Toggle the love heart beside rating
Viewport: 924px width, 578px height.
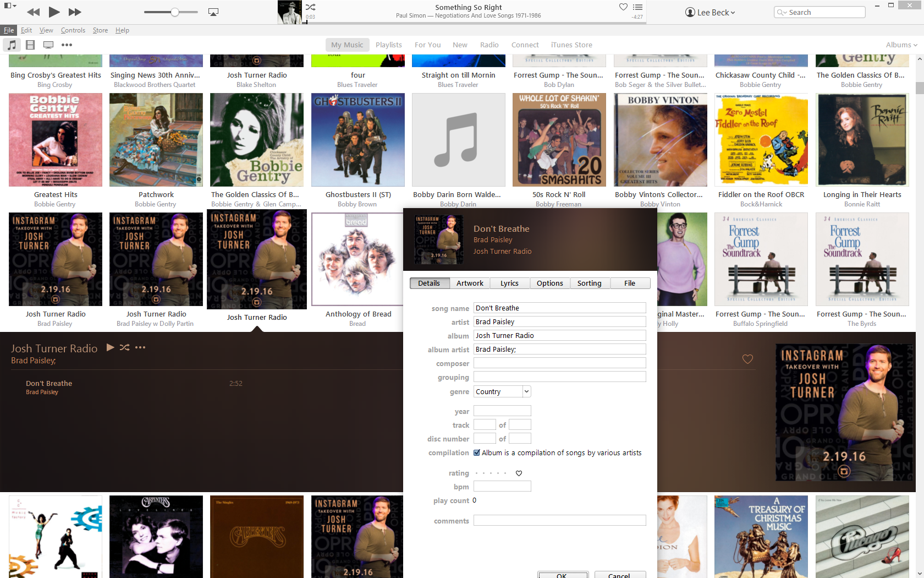(x=519, y=473)
